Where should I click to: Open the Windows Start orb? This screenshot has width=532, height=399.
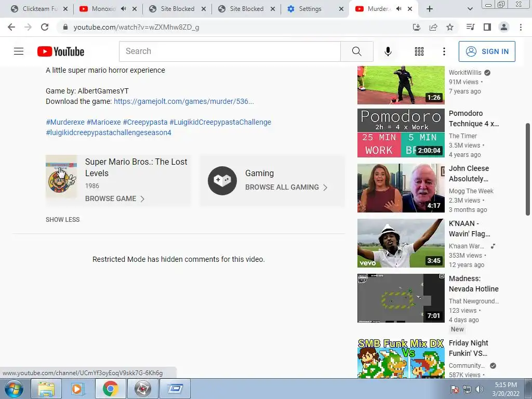[14, 389]
